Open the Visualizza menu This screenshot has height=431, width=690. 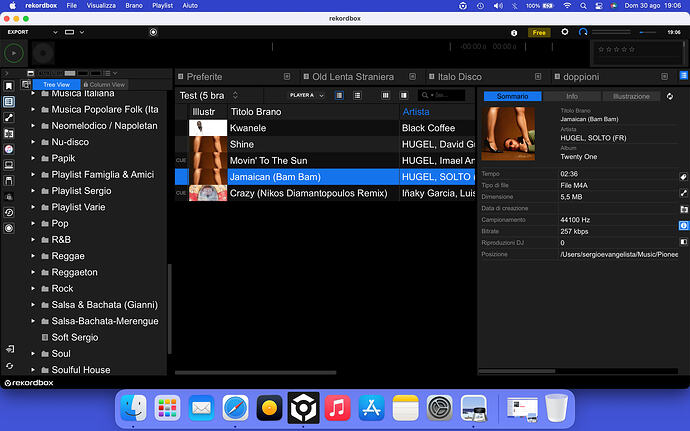pyautogui.click(x=101, y=6)
